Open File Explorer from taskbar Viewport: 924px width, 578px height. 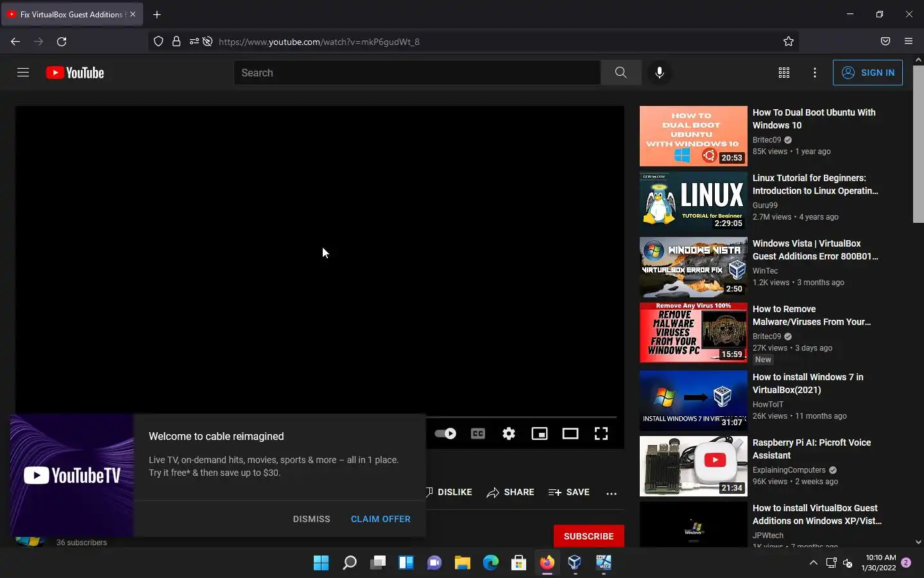click(463, 563)
